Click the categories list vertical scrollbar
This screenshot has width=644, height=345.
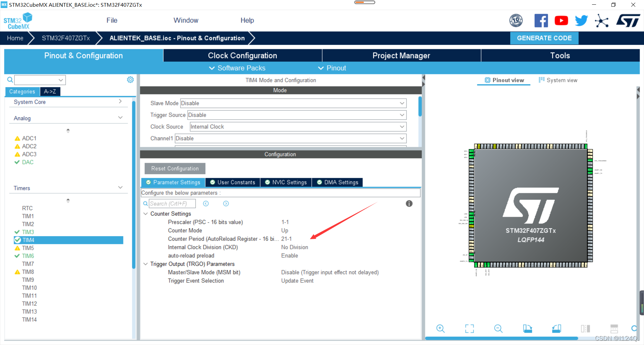pyautogui.click(x=134, y=184)
